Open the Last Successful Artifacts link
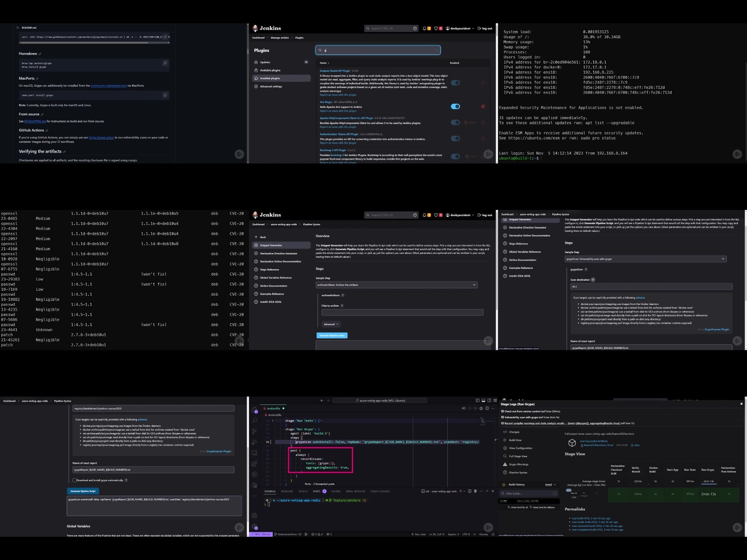747x560 pixels. 593,441
